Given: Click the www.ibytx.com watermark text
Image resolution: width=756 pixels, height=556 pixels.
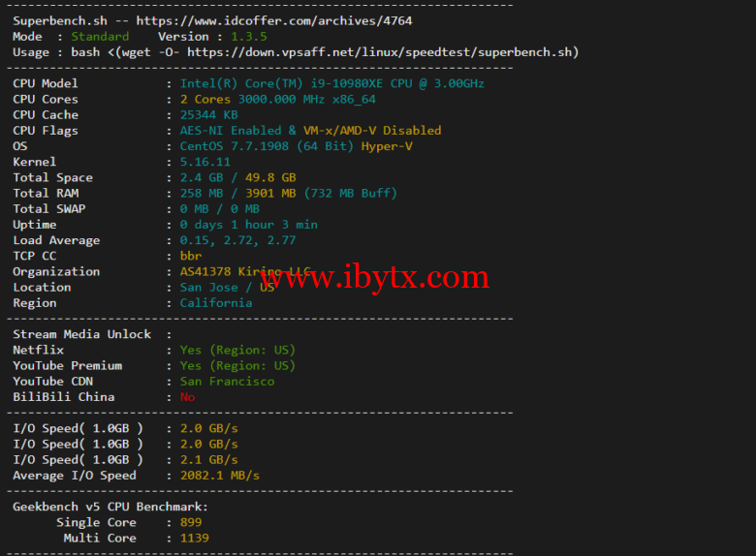Looking at the screenshot, I should [x=374, y=278].
